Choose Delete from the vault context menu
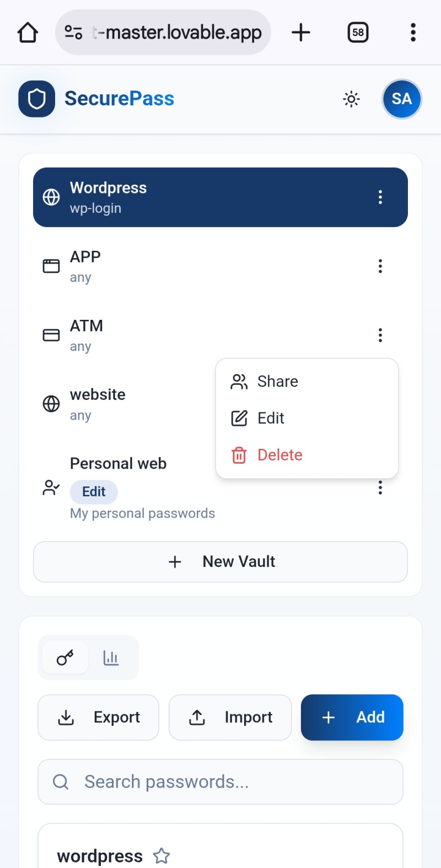Image resolution: width=441 pixels, height=868 pixels. [x=279, y=455]
